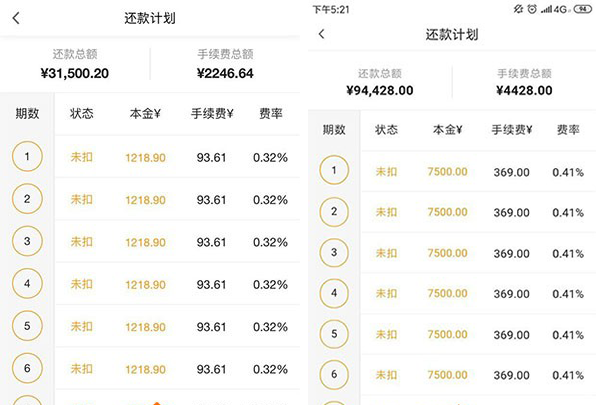596x405 pixels.
Task: Tap 0.41% rate in right row 6
Action: click(568, 375)
